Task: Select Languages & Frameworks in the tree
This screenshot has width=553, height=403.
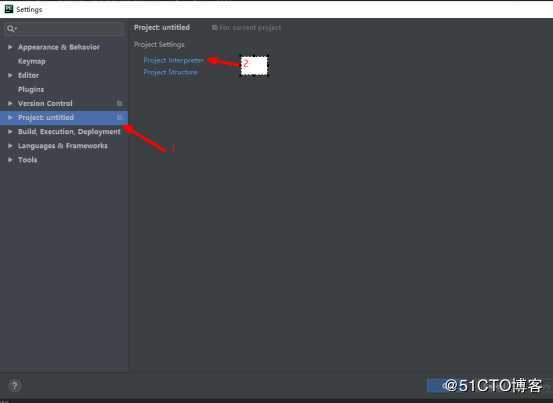Action: (63, 146)
